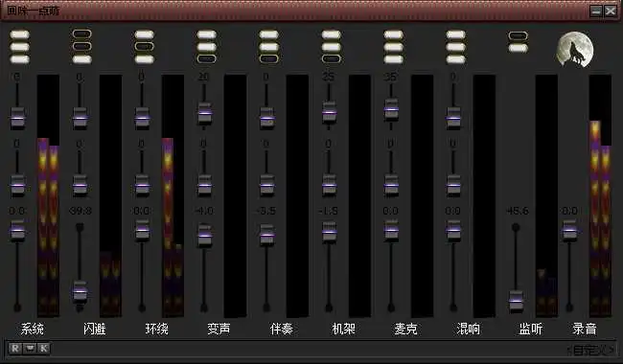The image size is (623, 364).
Task: Click the upper fader knob of 麦克 channel
Action: click(x=391, y=109)
